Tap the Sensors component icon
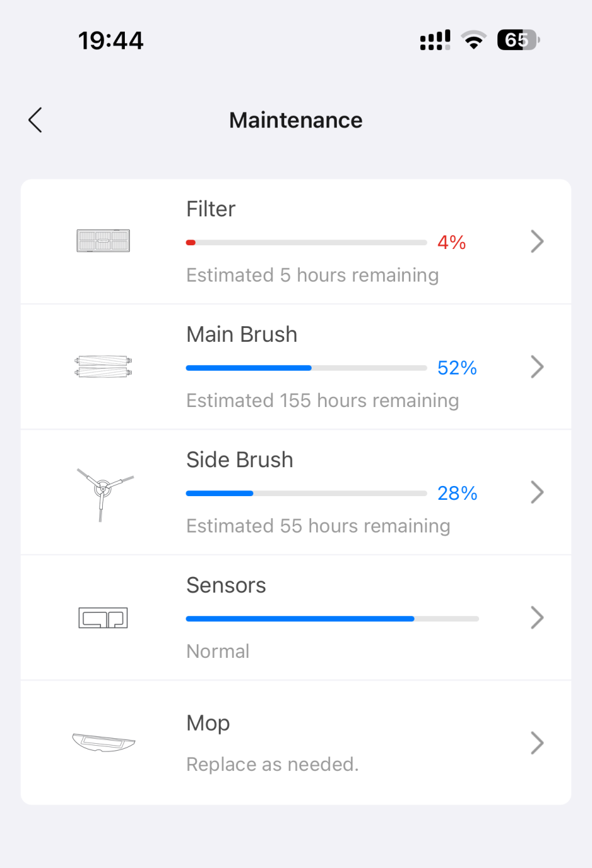The image size is (592, 868). tap(103, 618)
